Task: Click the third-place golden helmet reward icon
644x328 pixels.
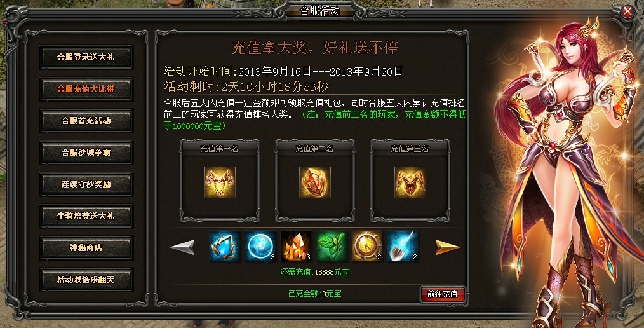Action: pos(410,182)
